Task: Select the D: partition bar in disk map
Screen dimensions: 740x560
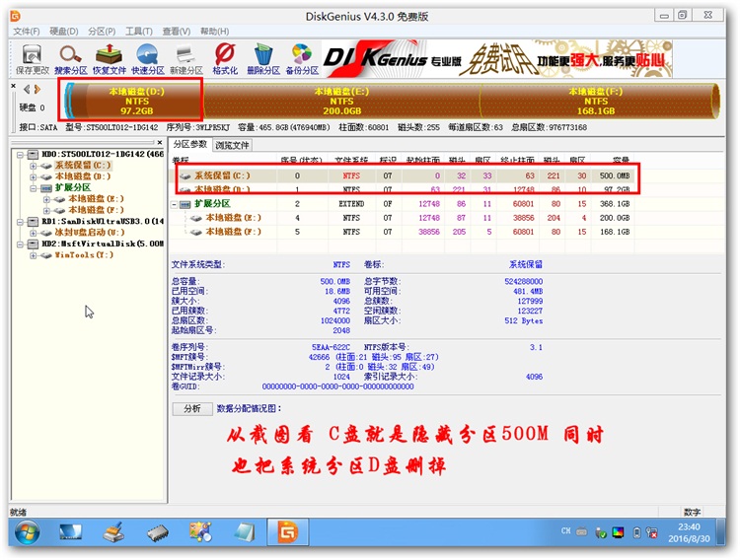Action: (136, 101)
